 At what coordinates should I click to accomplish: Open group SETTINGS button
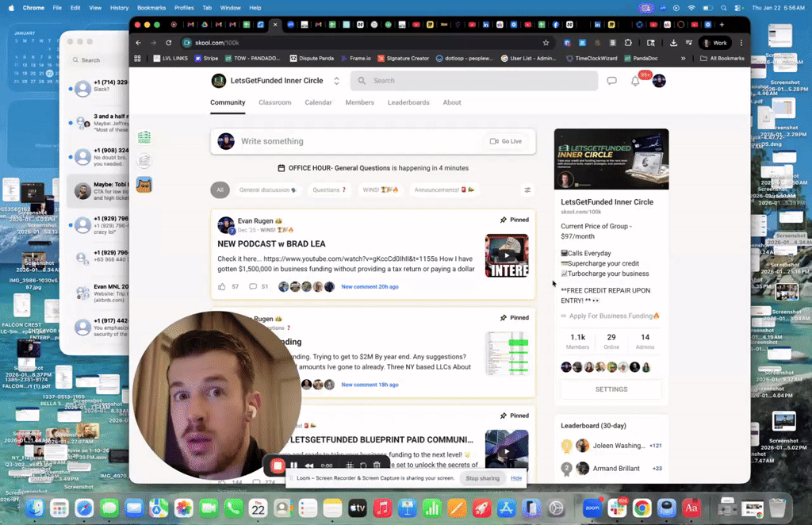pos(611,389)
